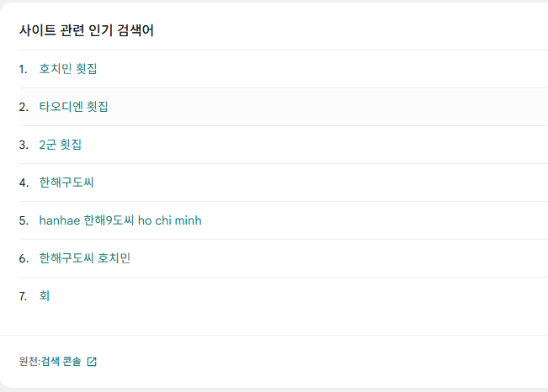This screenshot has height=392, width=548.
Task: Select the 타오디엔 횟집 search term
Action: [73, 107]
